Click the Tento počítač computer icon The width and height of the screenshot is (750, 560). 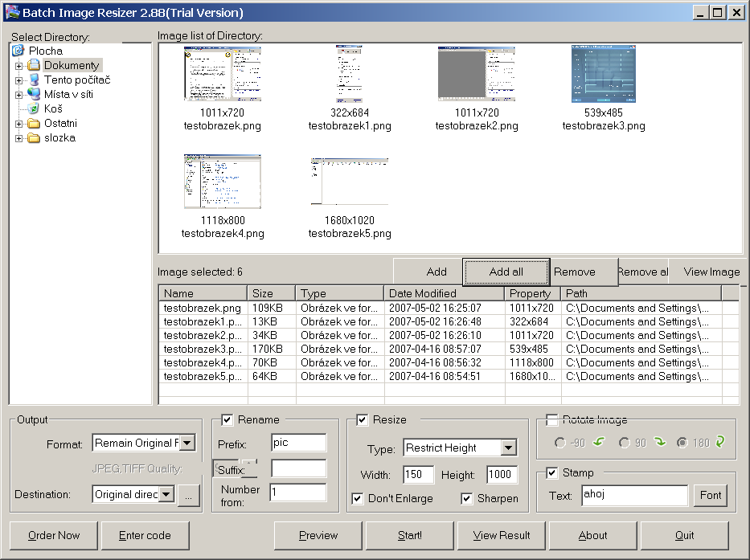[34, 80]
